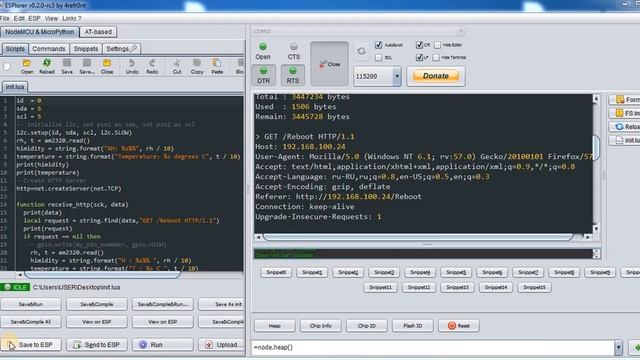
Task: Click the CTS indicator
Action: 293,51
